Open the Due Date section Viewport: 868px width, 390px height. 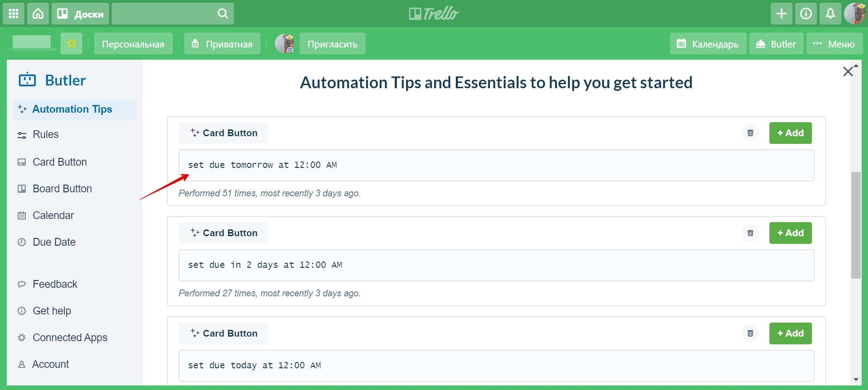pyautogui.click(x=54, y=242)
